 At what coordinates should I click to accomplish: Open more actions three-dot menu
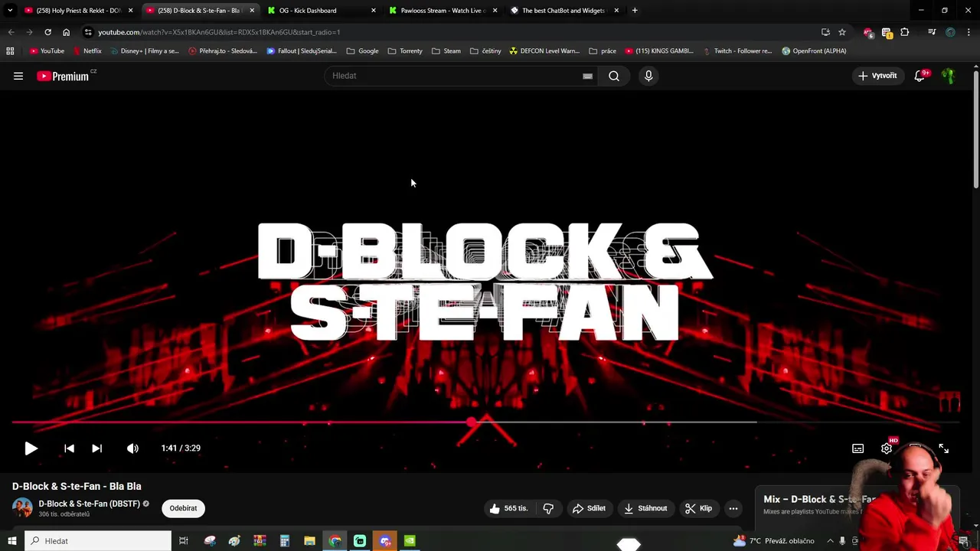[733, 508]
